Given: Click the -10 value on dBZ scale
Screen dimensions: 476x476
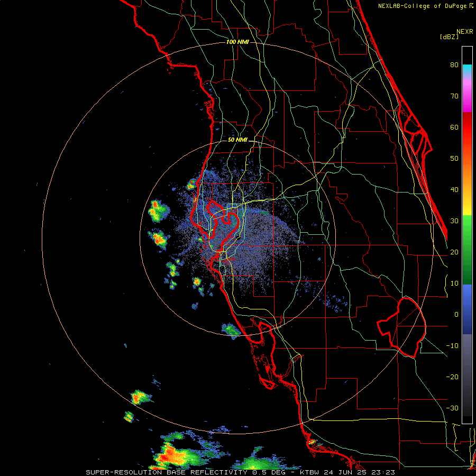Looking at the screenshot, I should click(x=452, y=346).
